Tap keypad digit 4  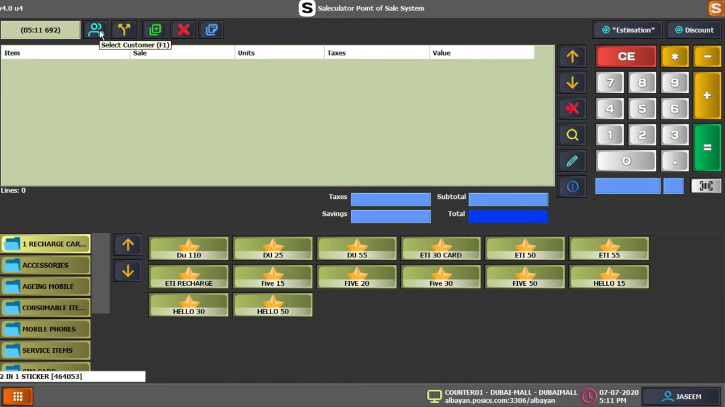pos(610,109)
